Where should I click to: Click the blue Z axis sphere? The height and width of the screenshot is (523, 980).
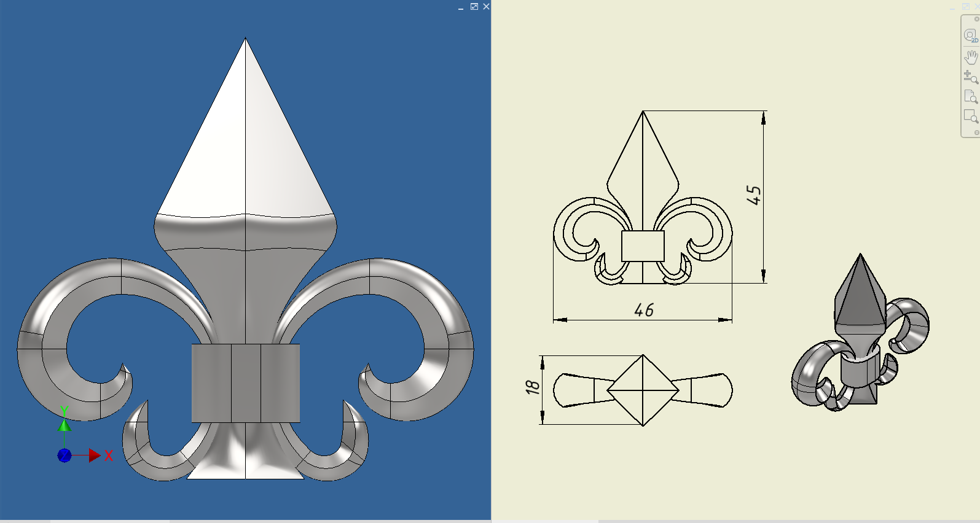click(x=65, y=455)
